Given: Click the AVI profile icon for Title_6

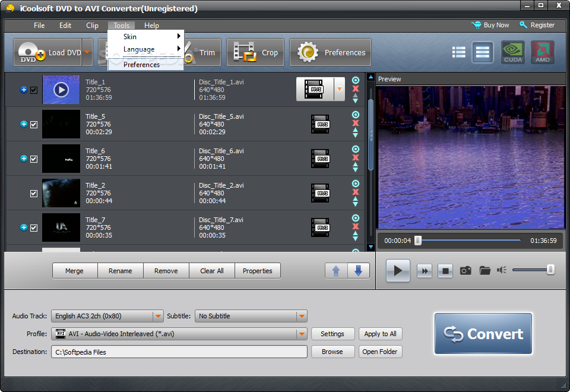Looking at the screenshot, I should [320, 159].
